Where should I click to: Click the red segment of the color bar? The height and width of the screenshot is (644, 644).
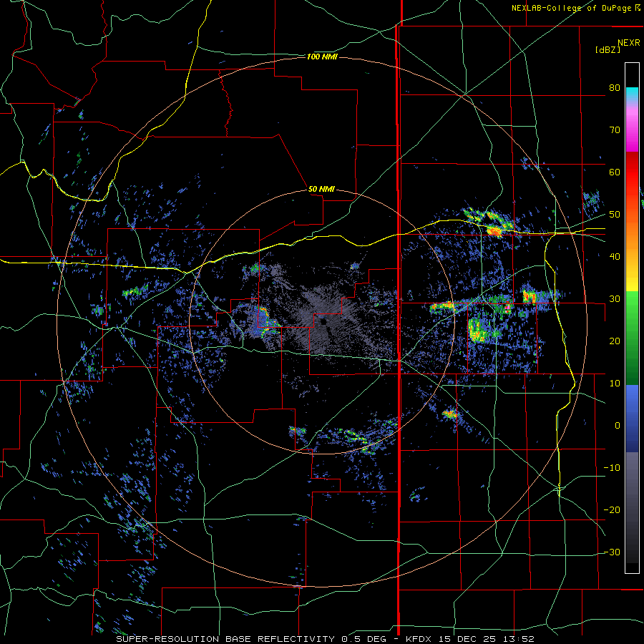pyautogui.click(x=632, y=172)
